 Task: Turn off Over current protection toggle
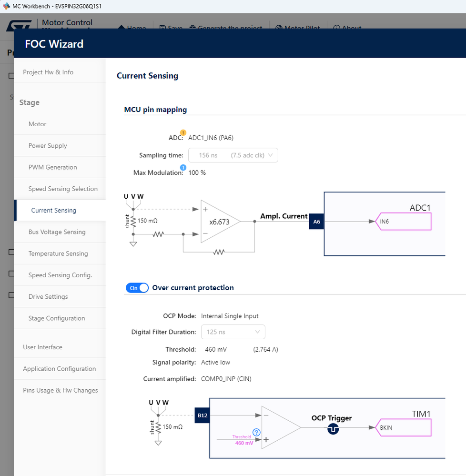point(137,288)
